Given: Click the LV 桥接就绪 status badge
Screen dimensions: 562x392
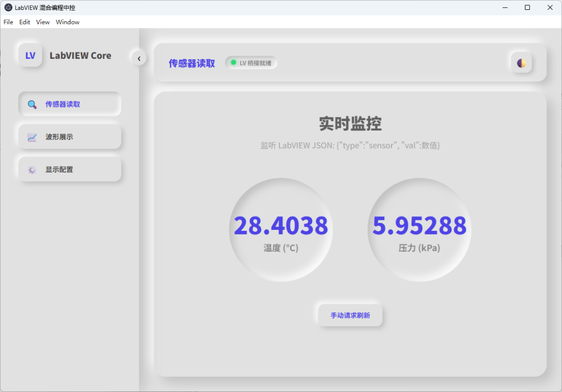Looking at the screenshot, I should [251, 63].
